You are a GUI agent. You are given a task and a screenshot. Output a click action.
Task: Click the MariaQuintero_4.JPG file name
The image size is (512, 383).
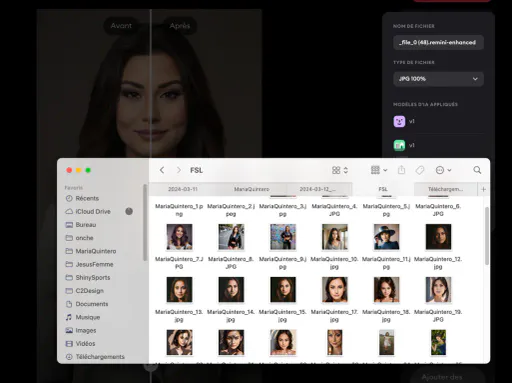pos(334,210)
